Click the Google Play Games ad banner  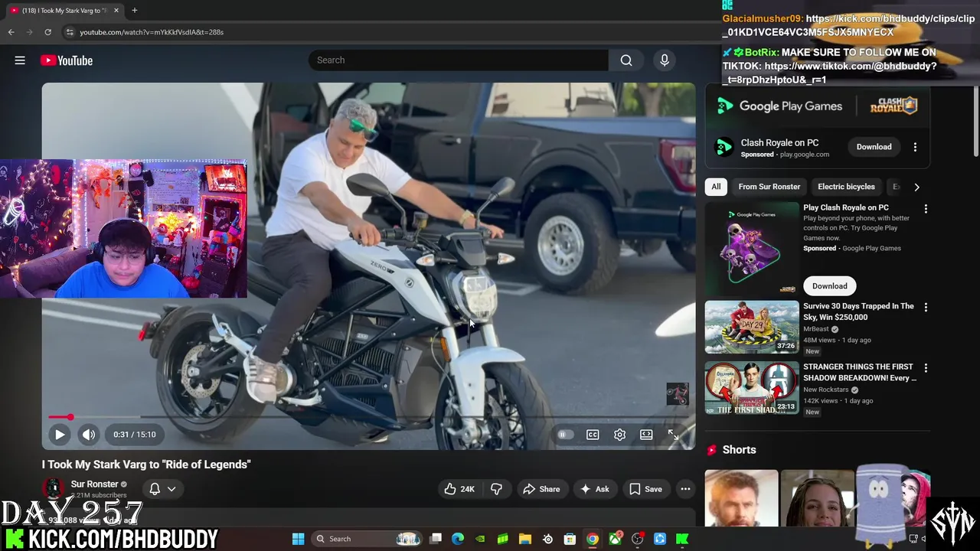(817, 106)
